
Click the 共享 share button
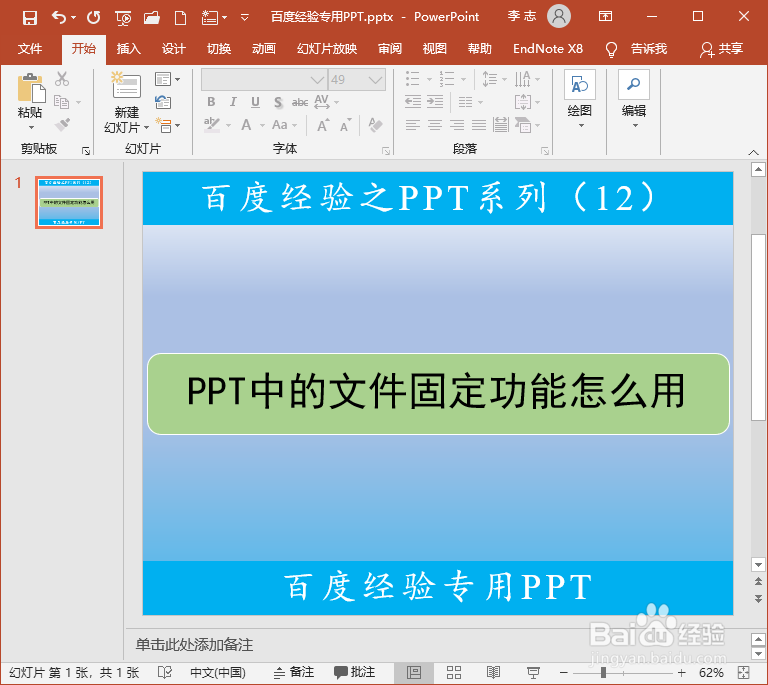[x=721, y=49]
